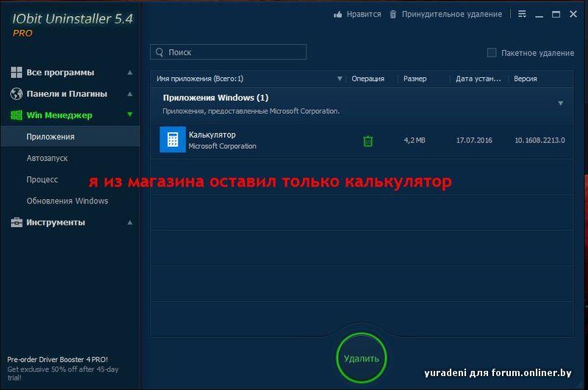Viewport: 588px width, 390px height.
Task: Expand the Панели и Плагины section arrow
Action: coord(130,94)
